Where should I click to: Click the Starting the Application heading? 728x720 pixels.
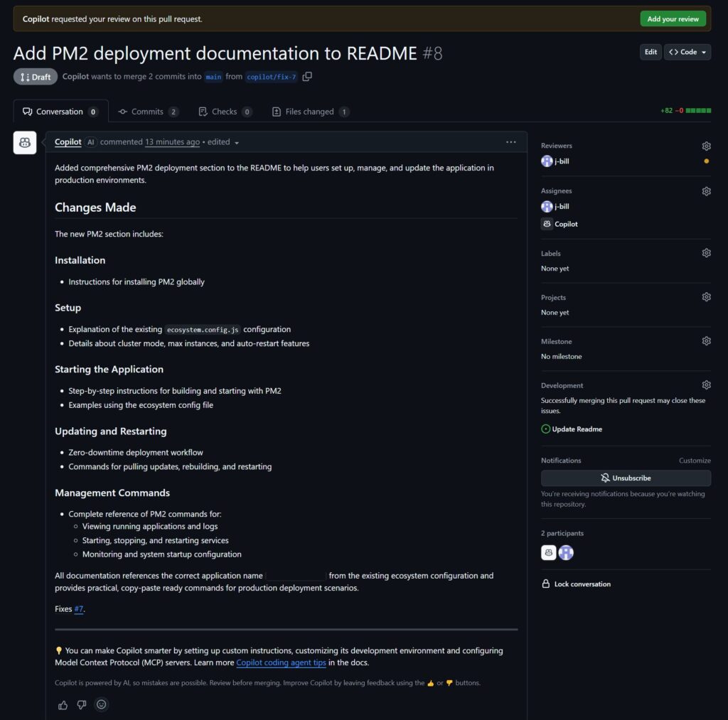(x=109, y=370)
